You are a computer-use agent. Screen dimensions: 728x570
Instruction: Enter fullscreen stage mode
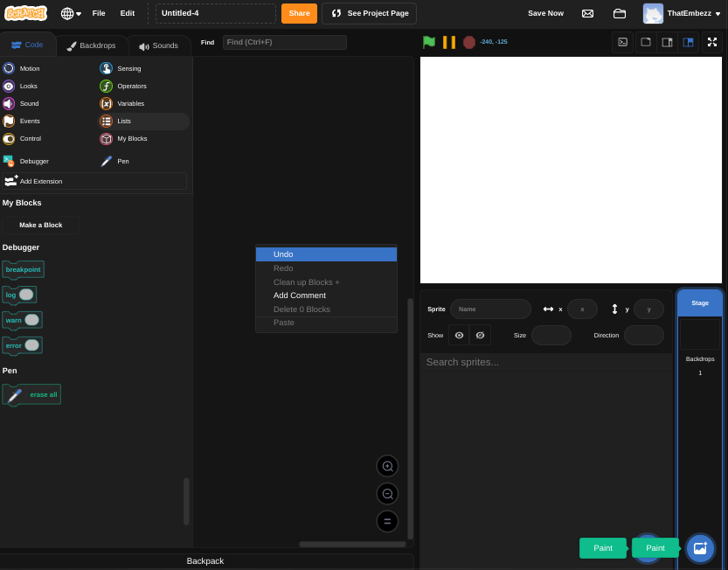point(712,41)
